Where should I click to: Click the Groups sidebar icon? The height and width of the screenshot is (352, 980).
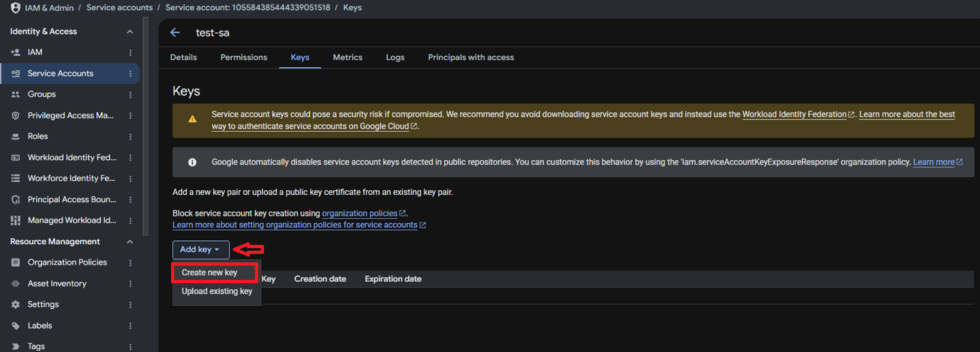click(16, 94)
